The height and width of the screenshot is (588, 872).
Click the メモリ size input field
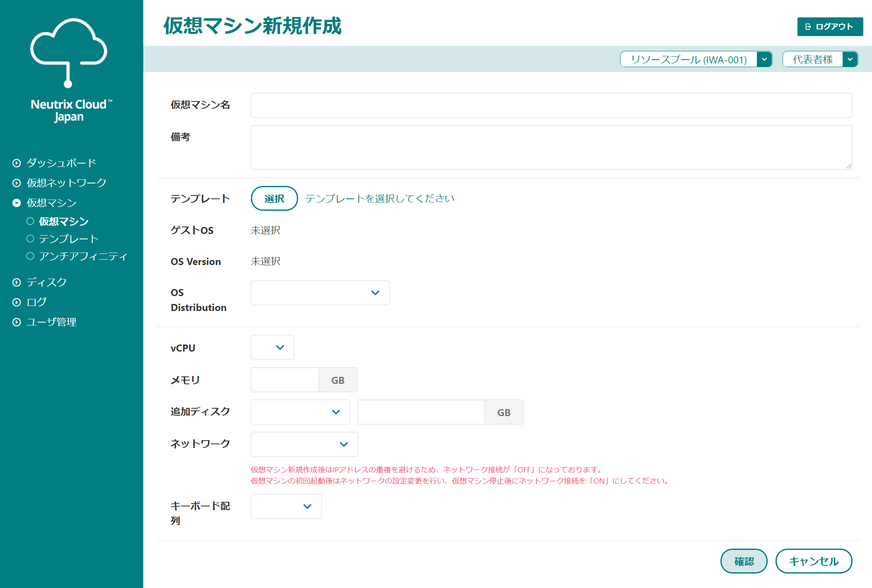(x=285, y=380)
